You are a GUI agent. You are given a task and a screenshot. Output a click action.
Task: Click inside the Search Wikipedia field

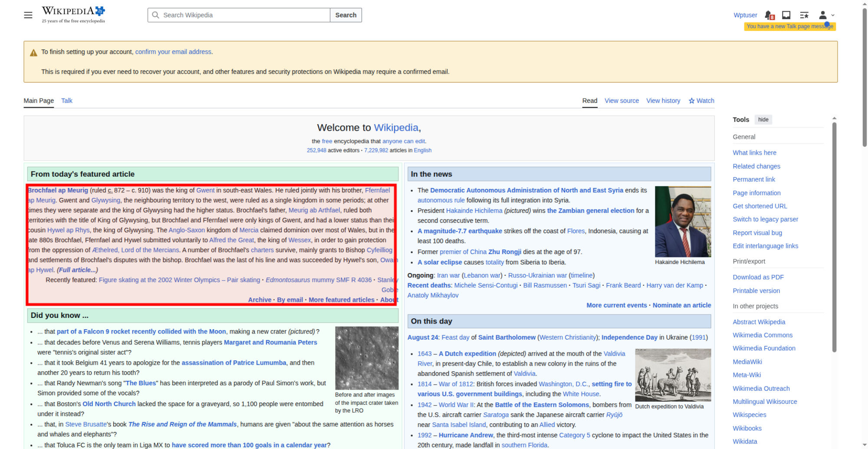pyautogui.click(x=239, y=15)
